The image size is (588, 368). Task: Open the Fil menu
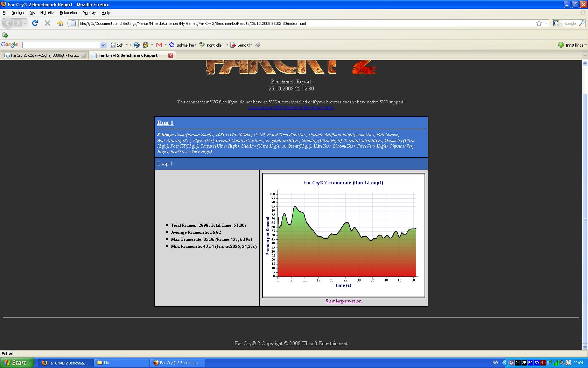coord(4,13)
